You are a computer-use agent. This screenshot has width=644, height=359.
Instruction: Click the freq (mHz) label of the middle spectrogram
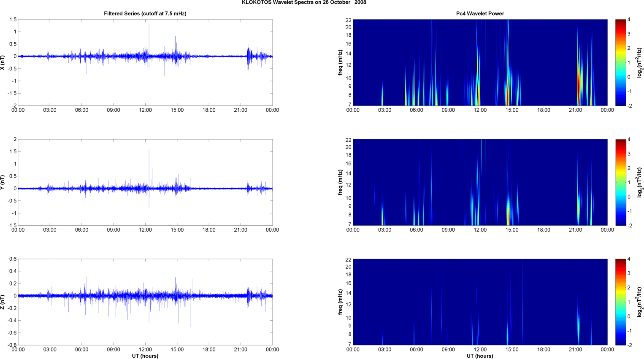coord(340,182)
